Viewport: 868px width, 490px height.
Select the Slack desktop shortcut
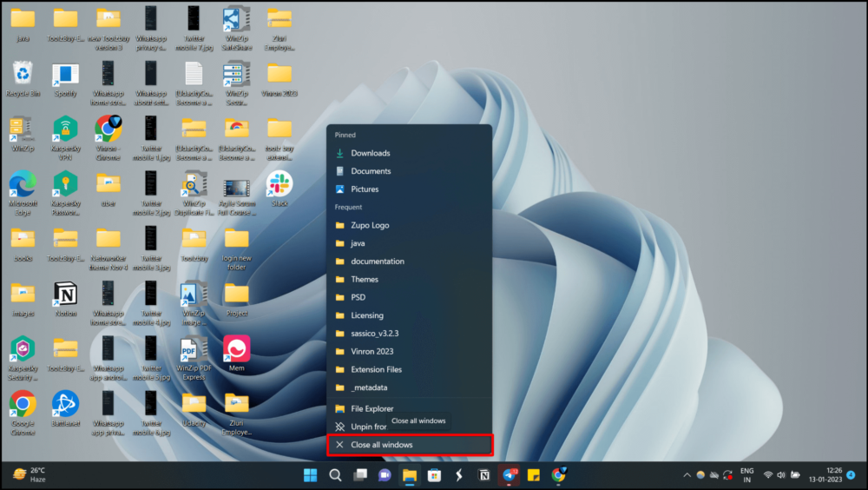click(x=279, y=189)
